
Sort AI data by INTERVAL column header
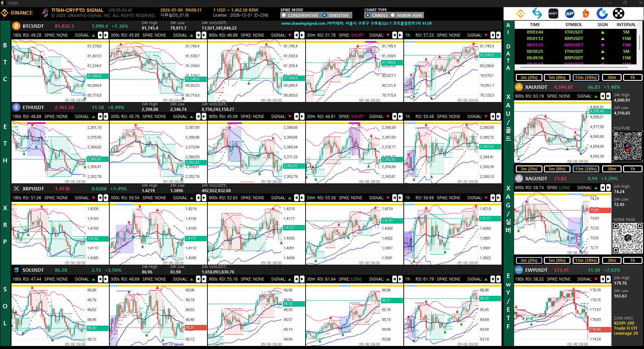(x=626, y=24)
